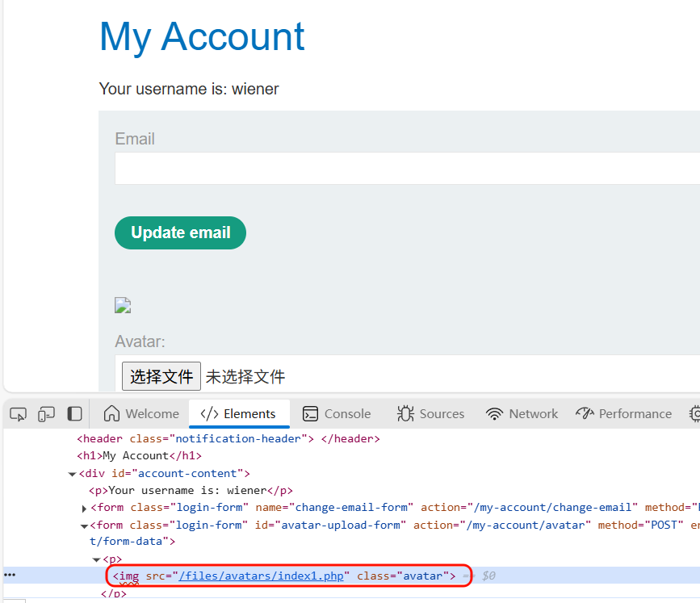The width and height of the screenshot is (700, 603).
Task: Click the three-dot menu beside img row
Action: tap(10, 575)
